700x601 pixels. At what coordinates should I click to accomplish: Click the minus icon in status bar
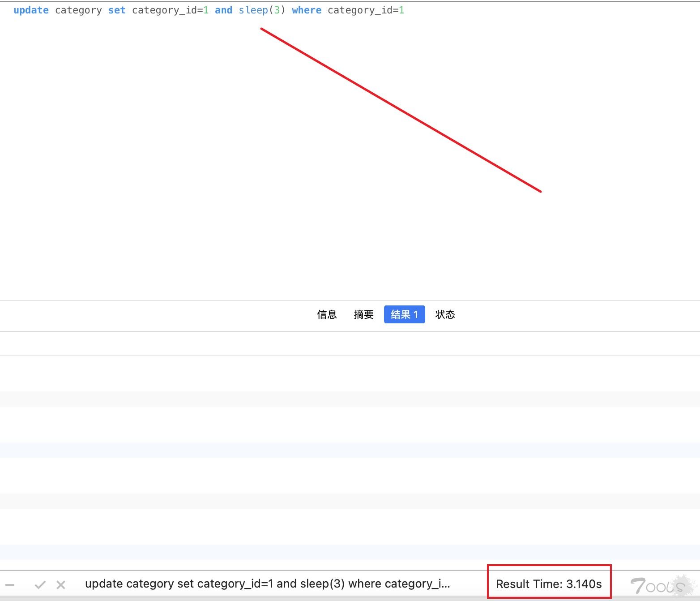[10, 585]
